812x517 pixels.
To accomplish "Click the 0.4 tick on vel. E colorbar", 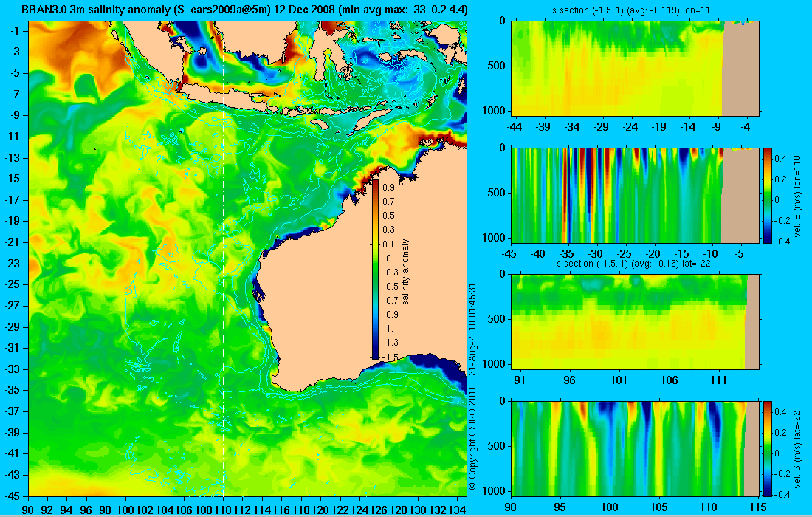I will click(780, 157).
